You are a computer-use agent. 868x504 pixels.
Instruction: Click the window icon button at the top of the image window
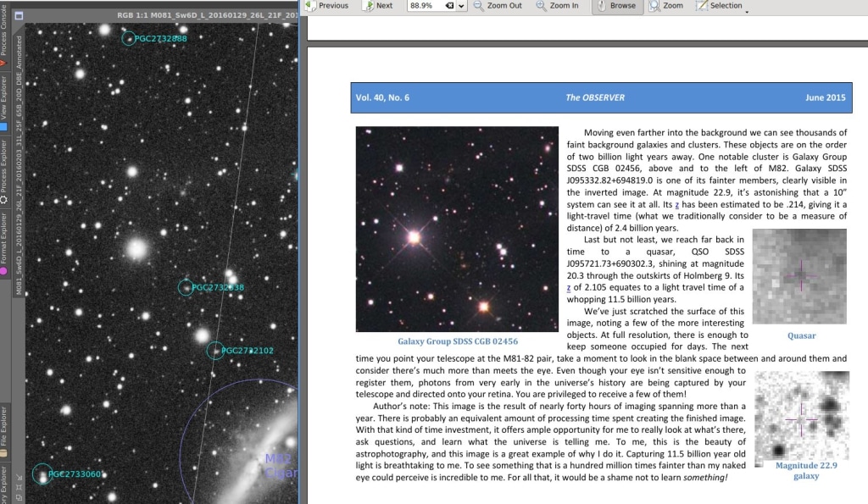click(19, 15)
